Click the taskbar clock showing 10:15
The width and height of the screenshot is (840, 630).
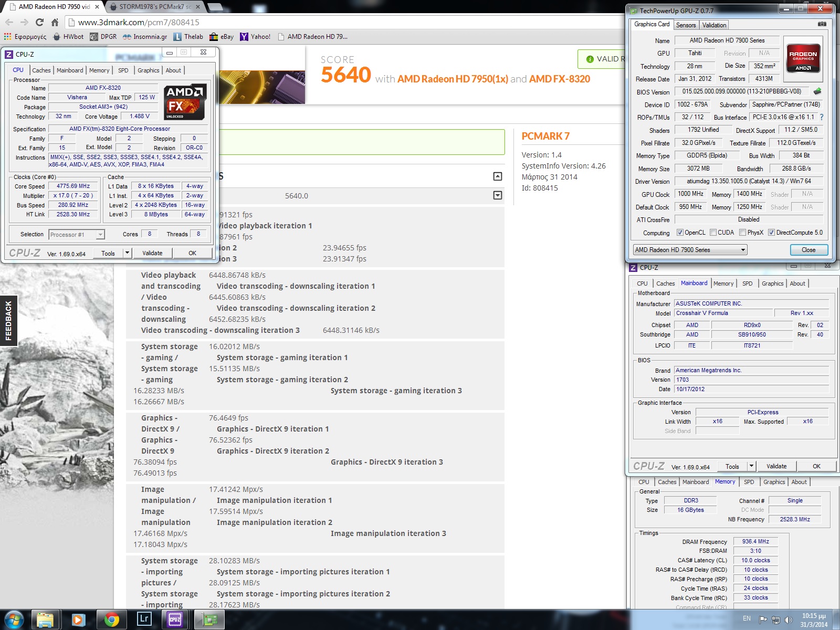814,620
